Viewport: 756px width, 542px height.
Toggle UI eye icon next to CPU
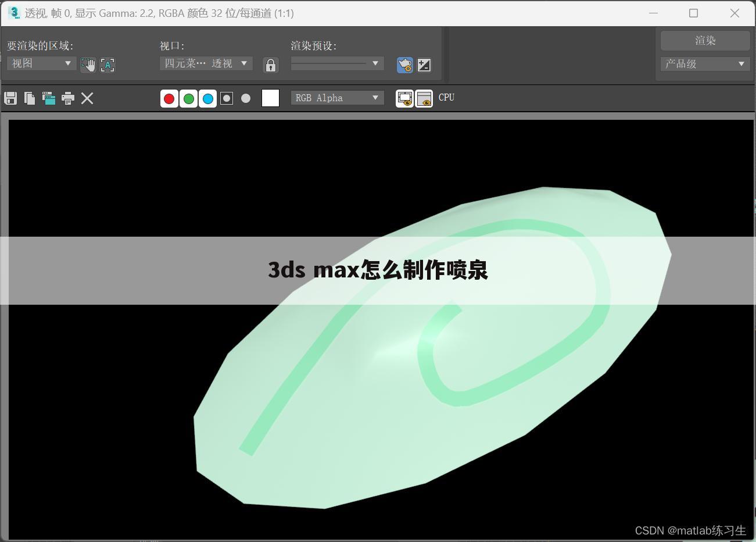coord(424,98)
